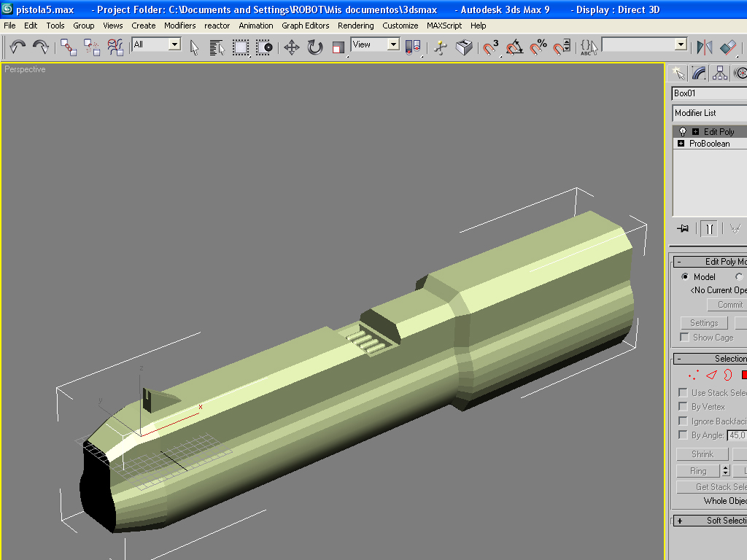747x560 pixels.
Task: Click the Shrink button
Action: pyautogui.click(x=703, y=454)
